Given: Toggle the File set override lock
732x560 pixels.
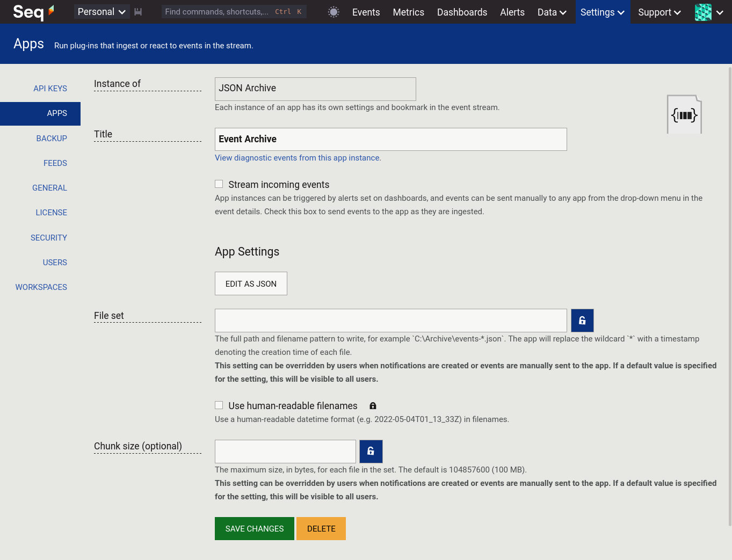Looking at the screenshot, I should tap(582, 321).
